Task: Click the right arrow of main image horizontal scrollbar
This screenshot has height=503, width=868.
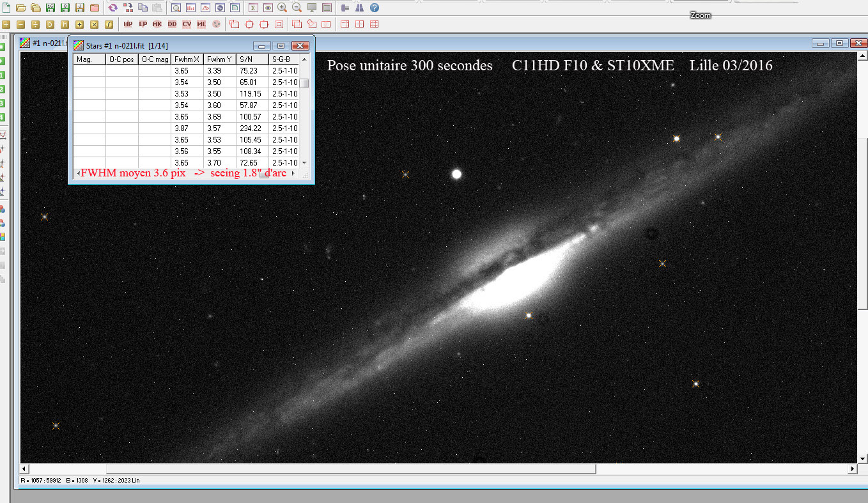Action: (x=852, y=469)
